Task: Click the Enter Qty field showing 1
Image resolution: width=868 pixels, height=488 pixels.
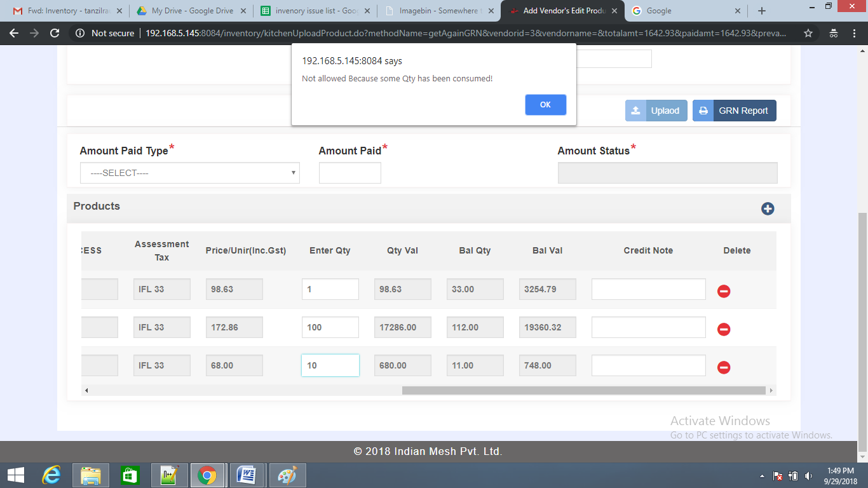Action: 330,289
